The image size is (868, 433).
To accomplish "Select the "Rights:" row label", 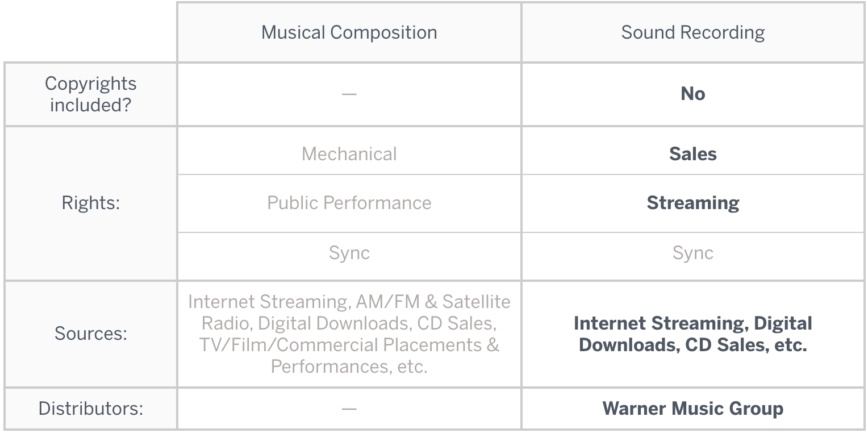I will [x=91, y=203].
